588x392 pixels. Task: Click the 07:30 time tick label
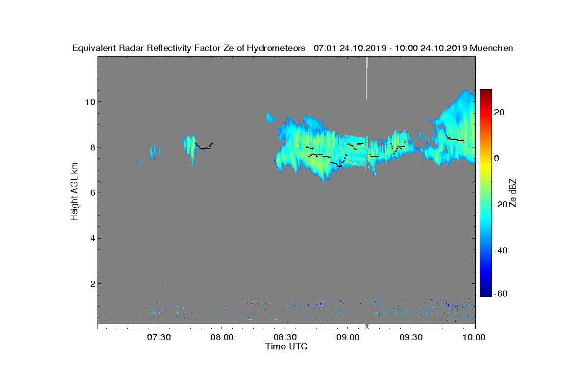coord(158,338)
